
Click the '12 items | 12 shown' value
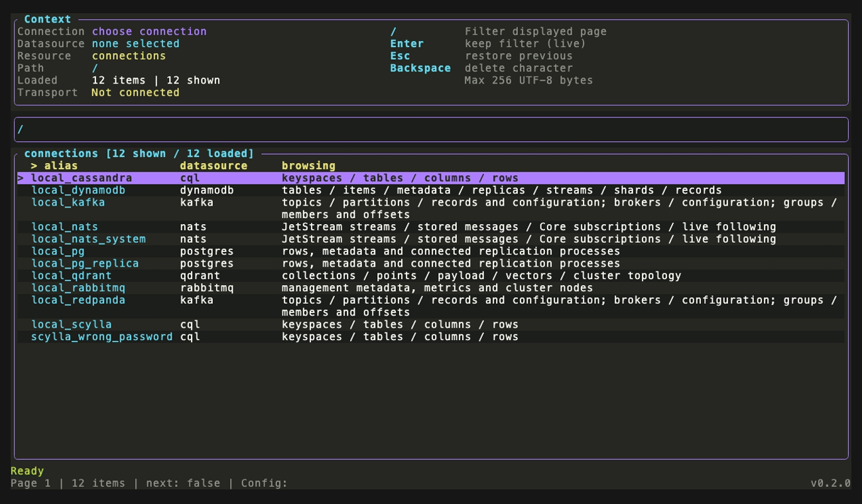click(156, 80)
